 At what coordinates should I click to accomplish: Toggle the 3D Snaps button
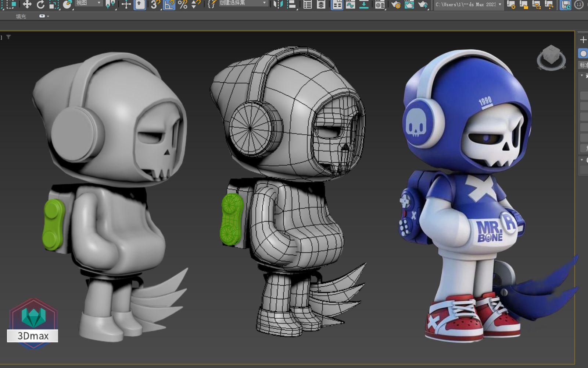155,4
